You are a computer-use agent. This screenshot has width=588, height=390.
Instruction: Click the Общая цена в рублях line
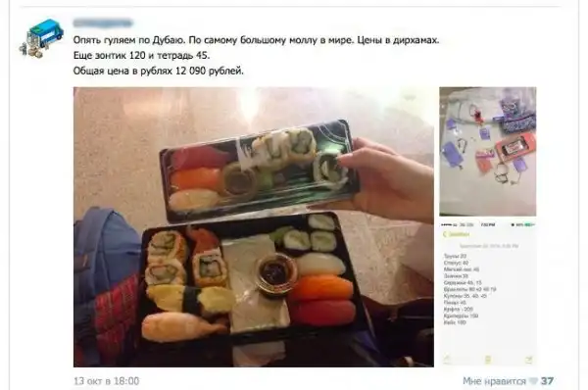click(158, 71)
